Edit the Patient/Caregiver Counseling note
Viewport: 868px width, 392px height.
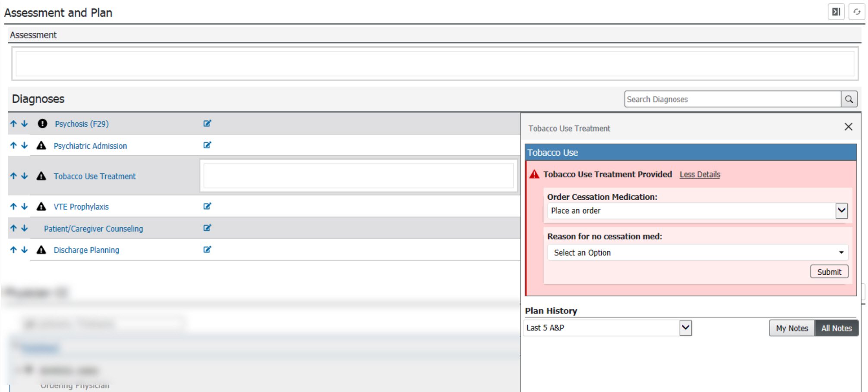(x=207, y=228)
